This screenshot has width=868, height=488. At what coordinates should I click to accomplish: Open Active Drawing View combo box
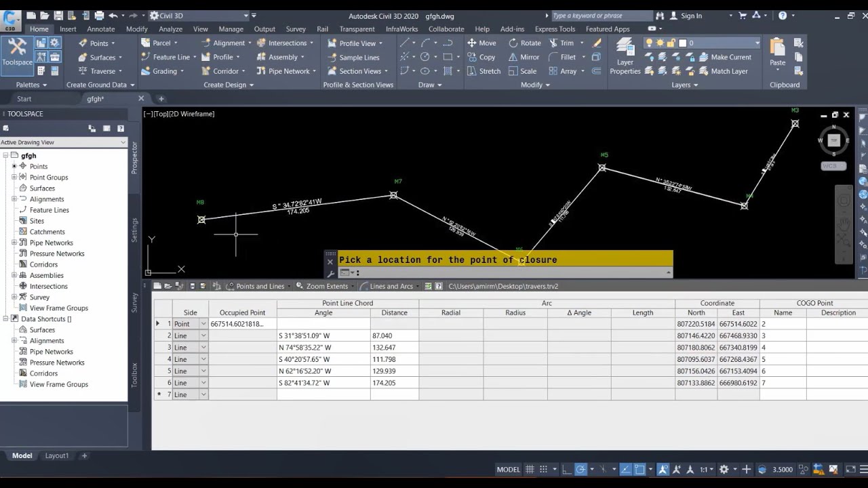pos(64,142)
